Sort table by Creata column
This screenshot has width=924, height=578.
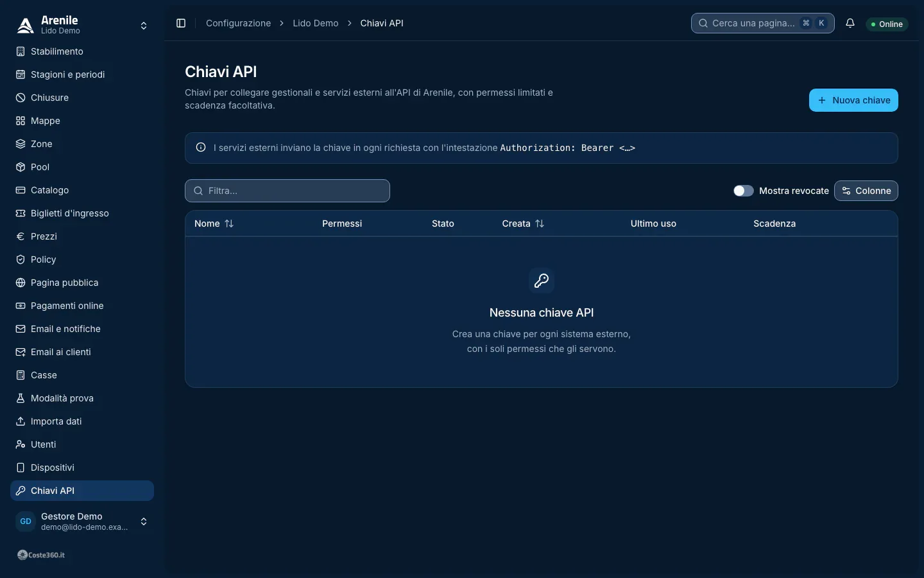[x=523, y=223]
